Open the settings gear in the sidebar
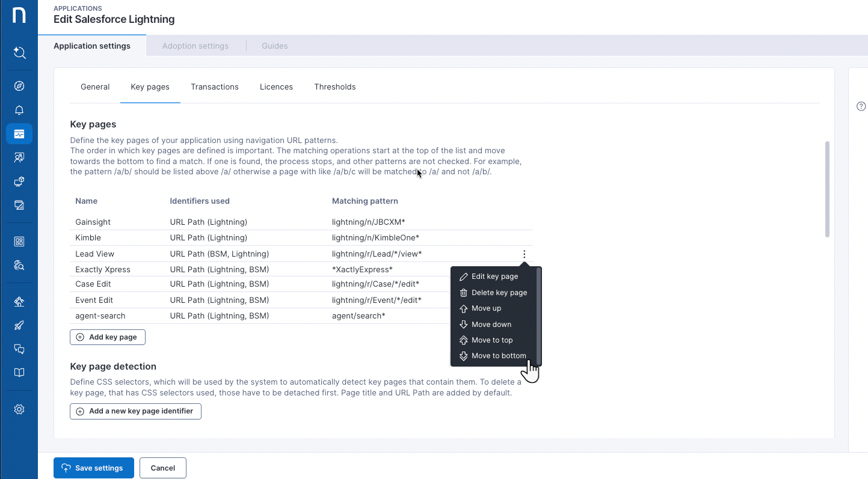Screen dimensions: 868x479 click(x=19, y=409)
